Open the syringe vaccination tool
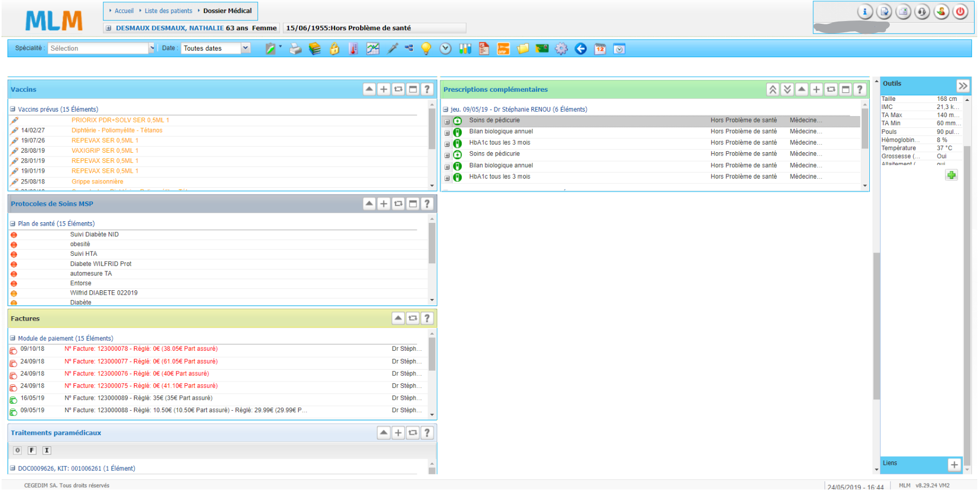Image resolution: width=980 pixels, height=497 pixels. (x=393, y=49)
